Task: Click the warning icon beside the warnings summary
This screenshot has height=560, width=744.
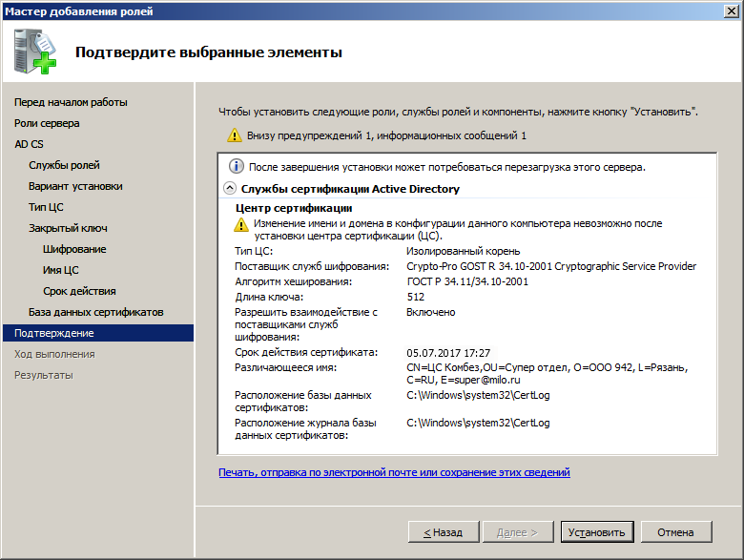Action: [235, 135]
